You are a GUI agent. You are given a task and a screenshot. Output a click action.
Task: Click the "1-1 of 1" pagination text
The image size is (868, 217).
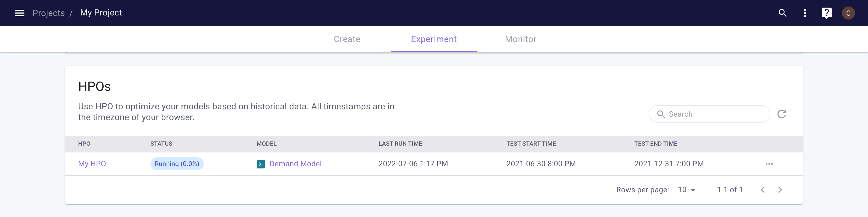[x=729, y=190]
